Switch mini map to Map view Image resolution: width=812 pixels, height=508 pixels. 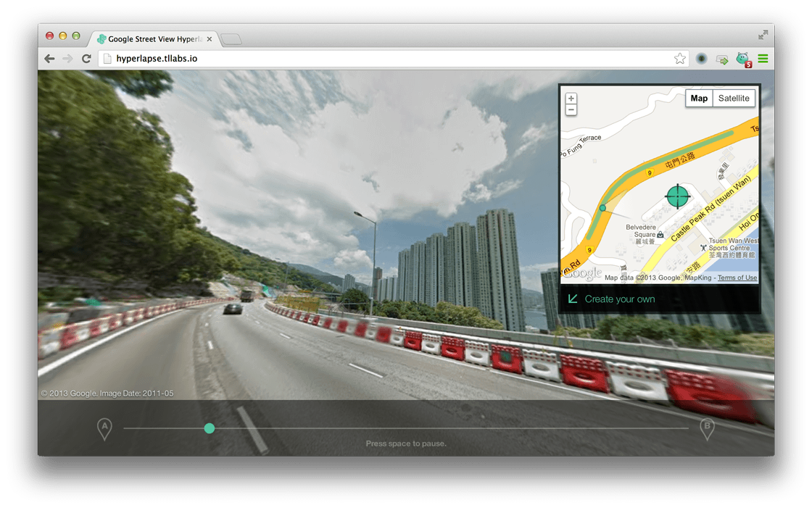[x=699, y=99]
